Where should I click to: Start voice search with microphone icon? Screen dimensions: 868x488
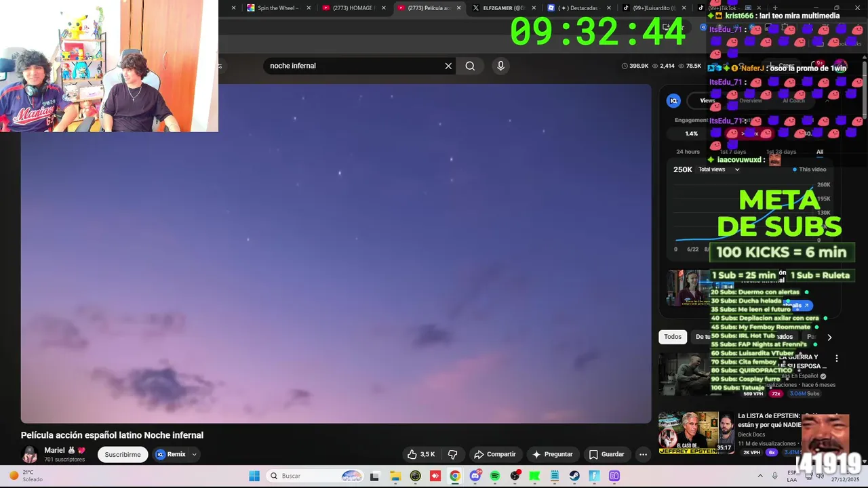point(500,66)
